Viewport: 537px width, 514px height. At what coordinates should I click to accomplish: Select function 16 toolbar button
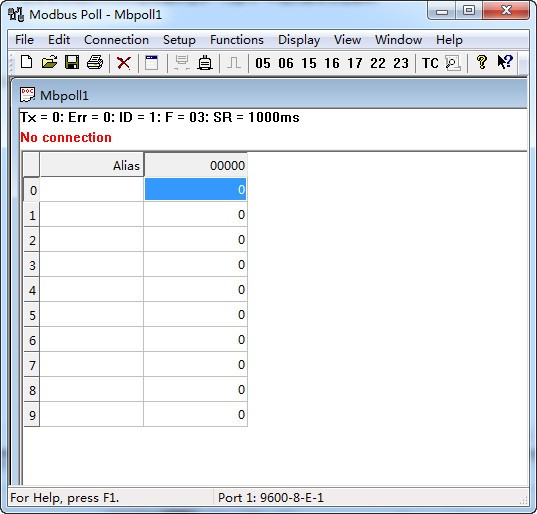(332, 63)
